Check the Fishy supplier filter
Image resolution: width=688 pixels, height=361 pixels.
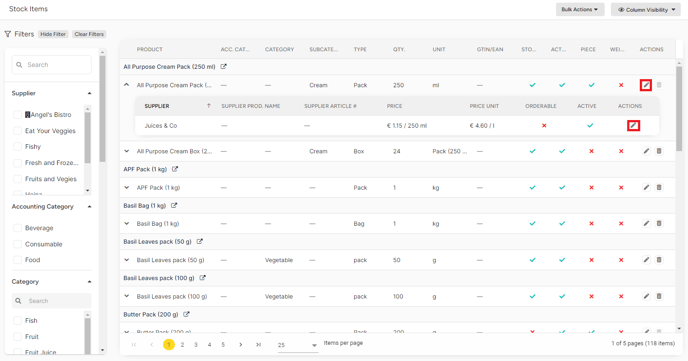[18, 147]
